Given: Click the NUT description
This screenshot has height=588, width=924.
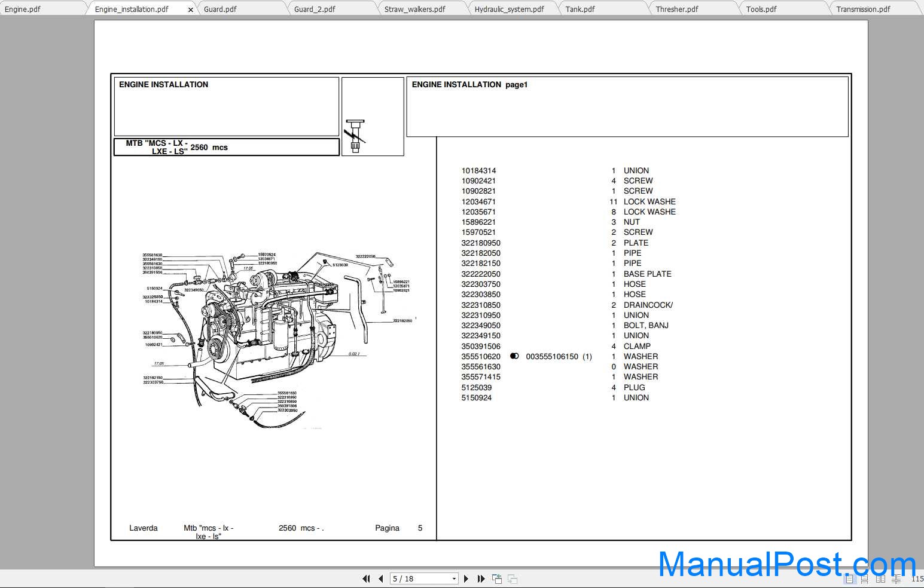Looking at the screenshot, I should coord(632,222).
